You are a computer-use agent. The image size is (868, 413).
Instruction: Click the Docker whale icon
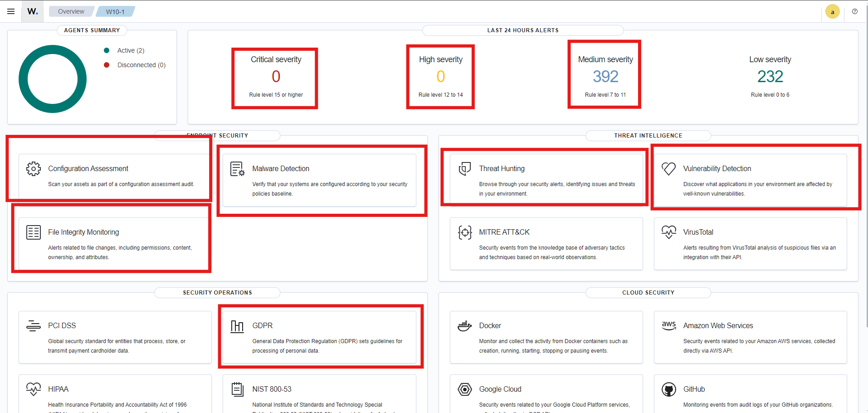465,326
